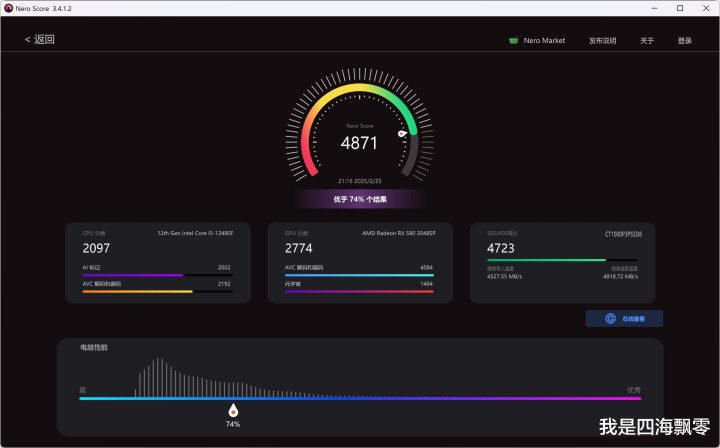Maximize the Nero Score window
The width and height of the screenshot is (720, 448).
pos(680,8)
